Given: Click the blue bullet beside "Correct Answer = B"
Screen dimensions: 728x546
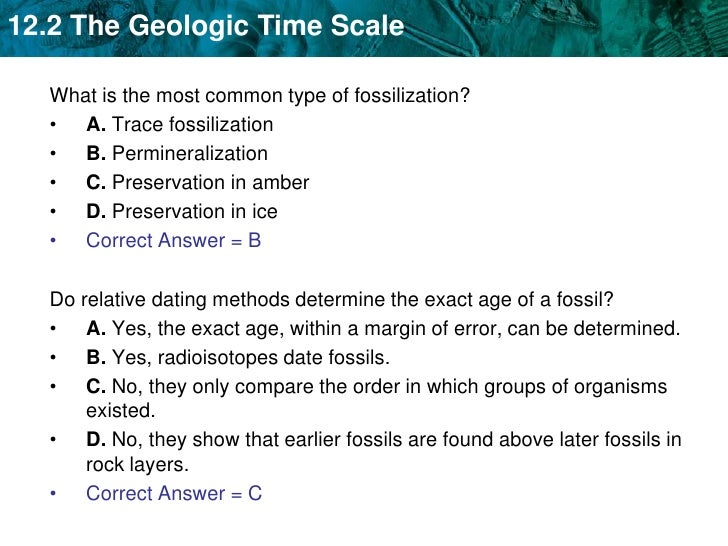Looking at the screenshot, I should [x=54, y=241].
